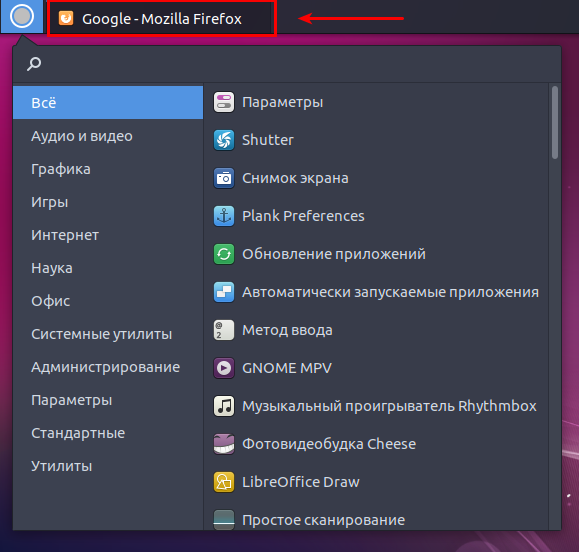The image size is (579, 552).
Task: Click the Rhythmbox music note icon
Action: (x=224, y=406)
